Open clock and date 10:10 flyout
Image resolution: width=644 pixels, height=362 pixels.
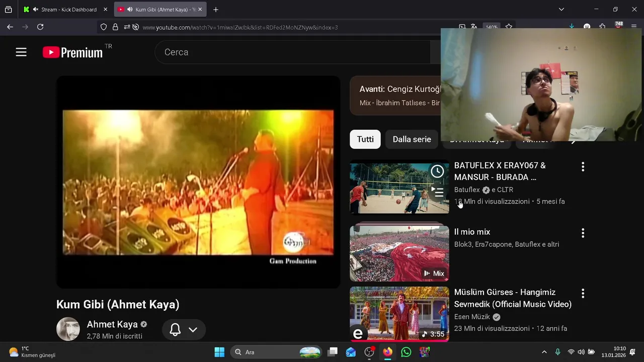tap(613, 352)
